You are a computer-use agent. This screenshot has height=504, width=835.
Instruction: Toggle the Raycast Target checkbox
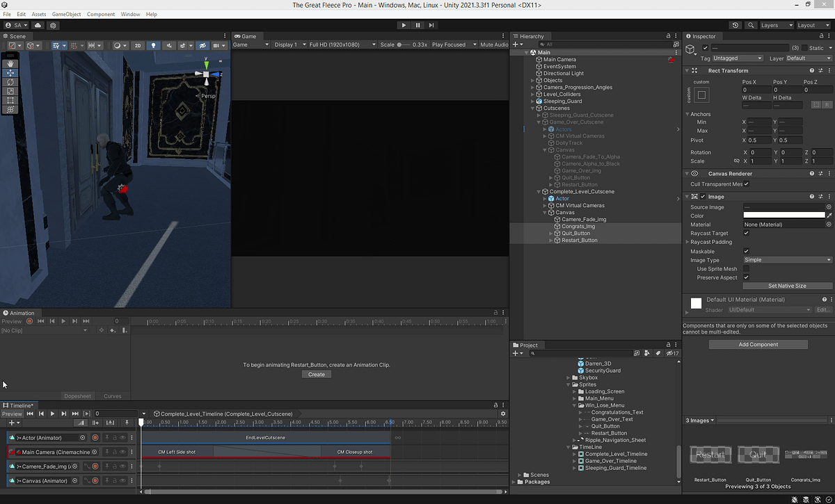coord(745,233)
